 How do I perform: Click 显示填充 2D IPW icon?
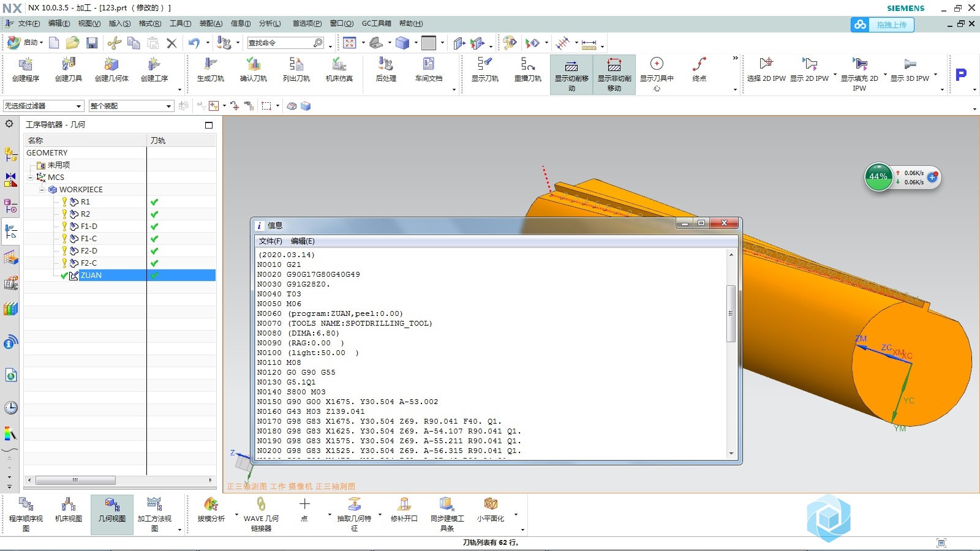(859, 75)
